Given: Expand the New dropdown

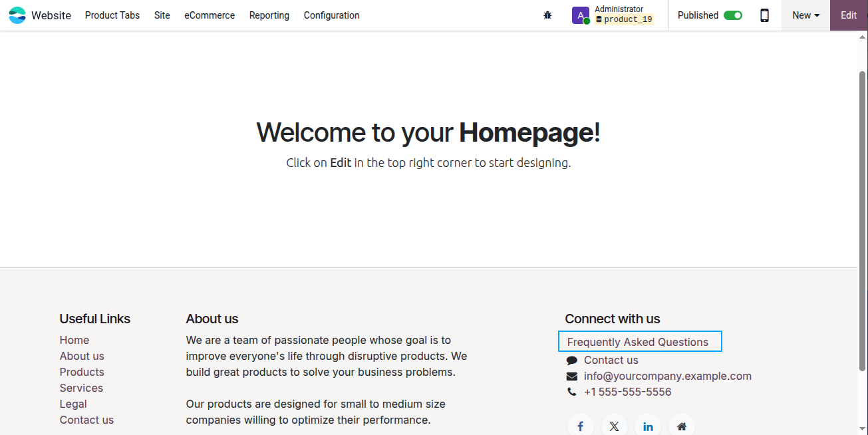Looking at the screenshot, I should (x=805, y=15).
